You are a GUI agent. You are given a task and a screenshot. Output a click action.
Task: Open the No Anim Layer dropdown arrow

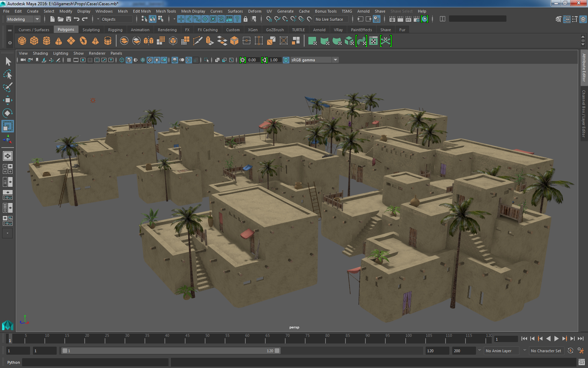pos(479,350)
